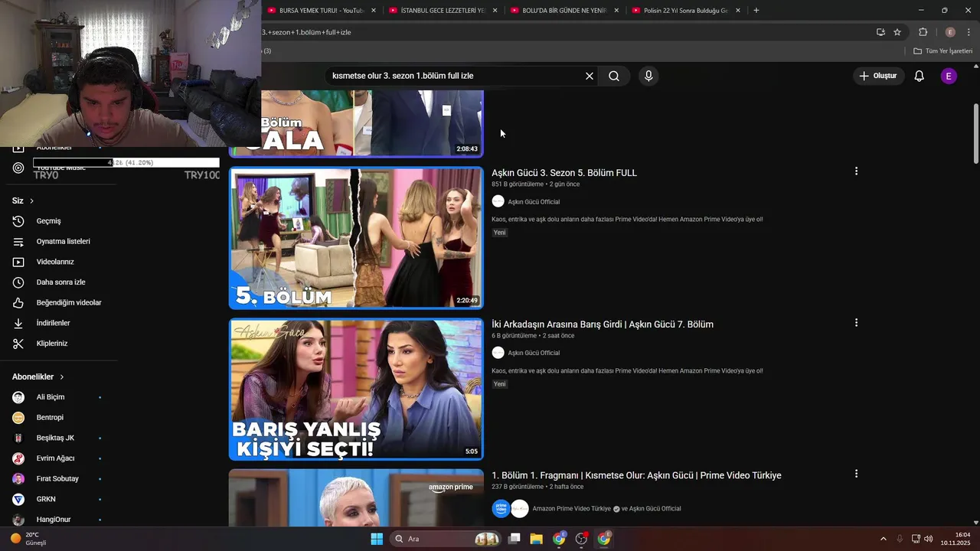Open Chrome profile E avatar
The height and width of the screenshot is (551, 980).
coord(950,32)
